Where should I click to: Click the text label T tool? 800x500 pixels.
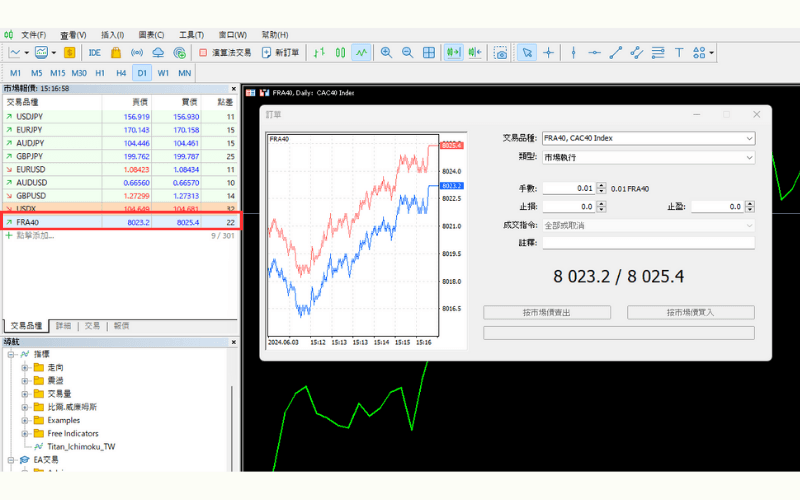coord(679,52)
